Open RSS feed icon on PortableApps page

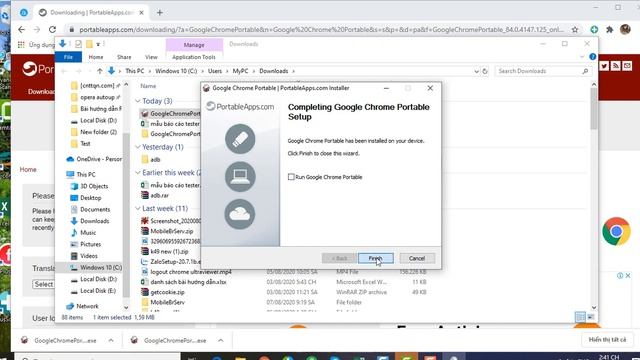616,66
